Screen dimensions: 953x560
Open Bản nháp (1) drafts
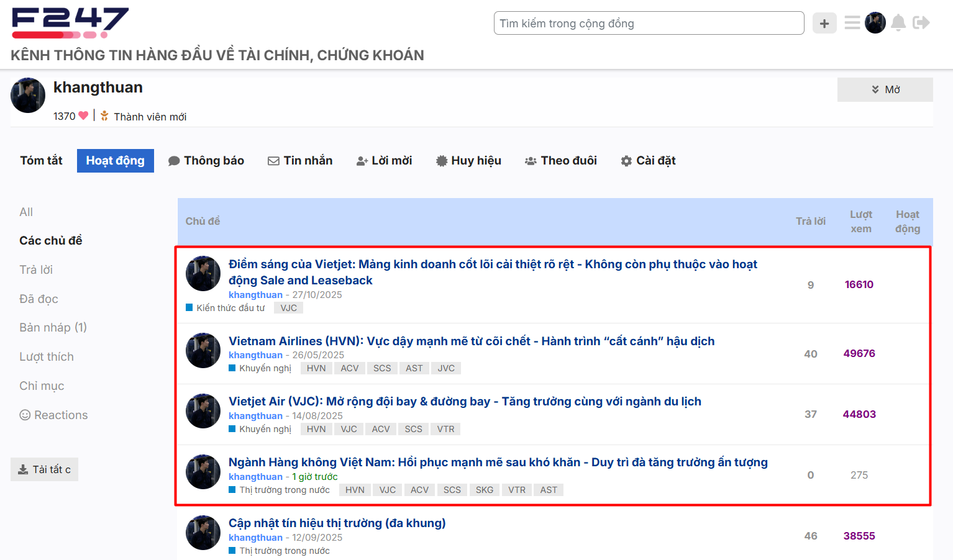[x=53, y=328]
